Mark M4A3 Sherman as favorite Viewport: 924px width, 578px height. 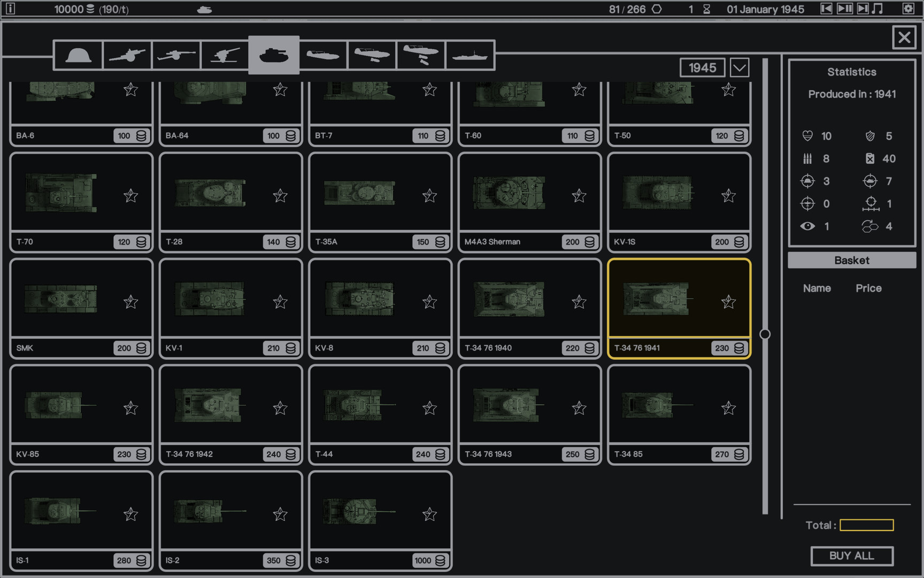579,196
